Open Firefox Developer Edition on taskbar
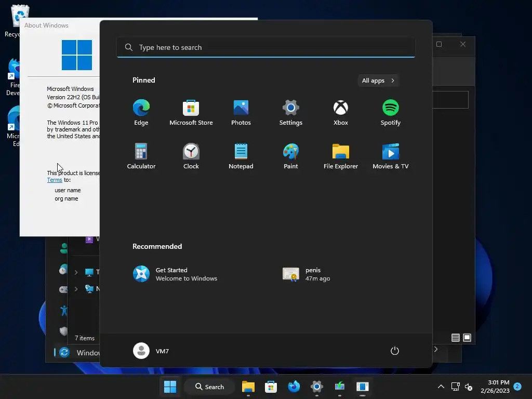 coord(294,387)
